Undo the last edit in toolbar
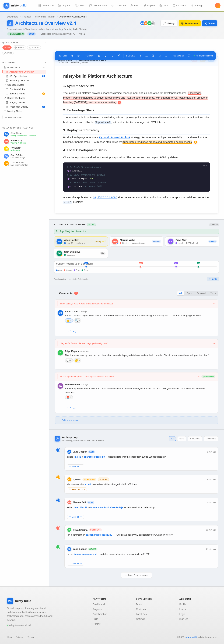The image size is (224, 644). pyautogui.click(x=72, y=56)
